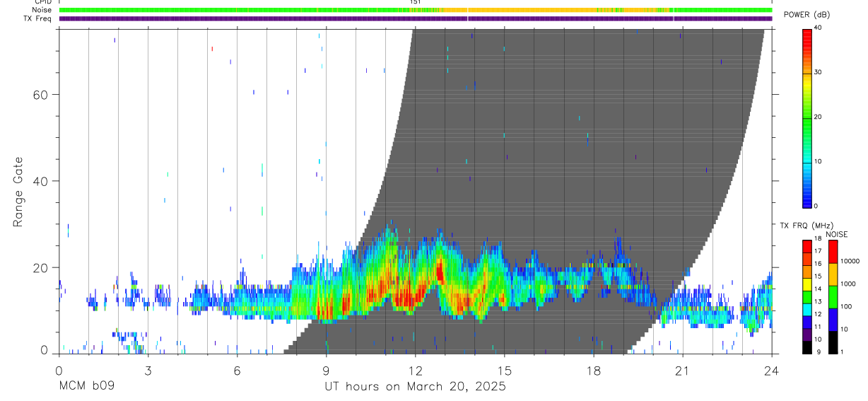
Task: Click the "MCM b09" radar beam label
Action: [x=86, y=386]
